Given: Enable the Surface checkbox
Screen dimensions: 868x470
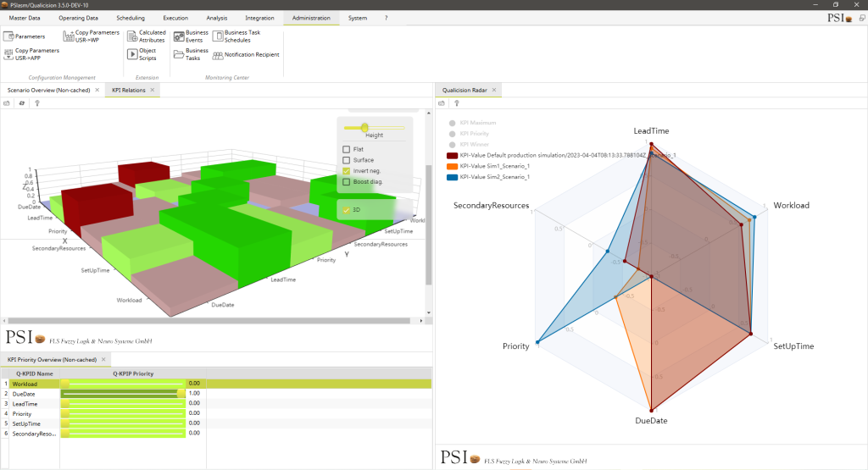Looking at the screenshot, I should click(347, 160).
